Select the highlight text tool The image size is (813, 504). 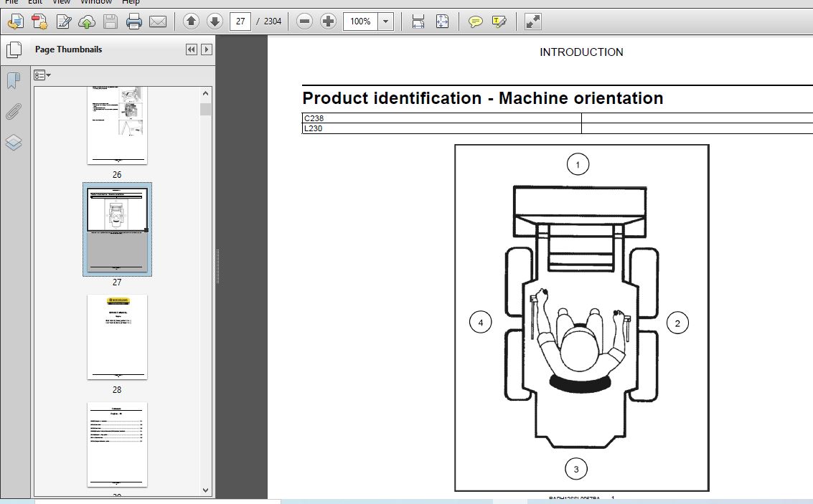(499, 22)
